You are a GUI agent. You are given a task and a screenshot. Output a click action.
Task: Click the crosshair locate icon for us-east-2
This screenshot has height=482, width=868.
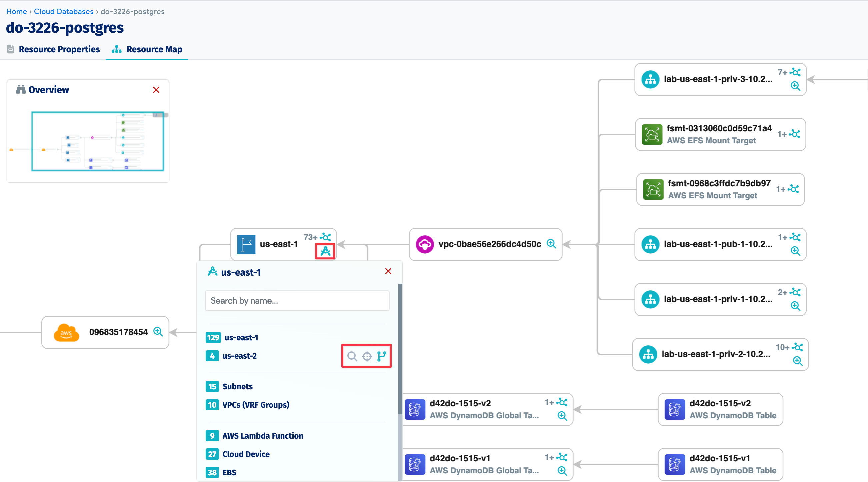click(367, 356)
